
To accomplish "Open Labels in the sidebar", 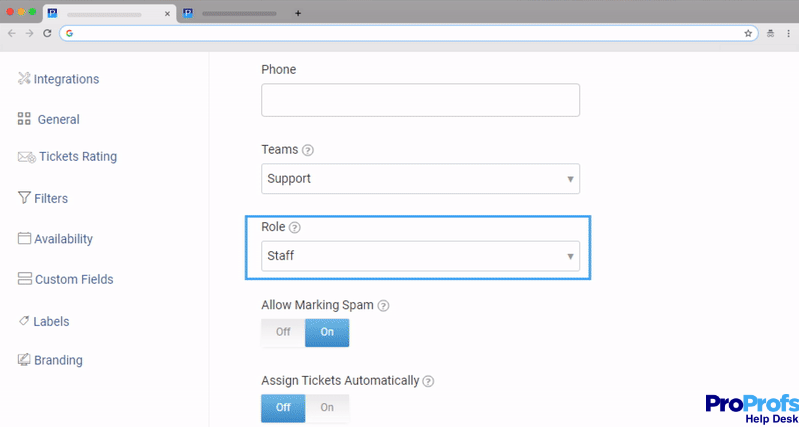I will click(x=51, y=322).
